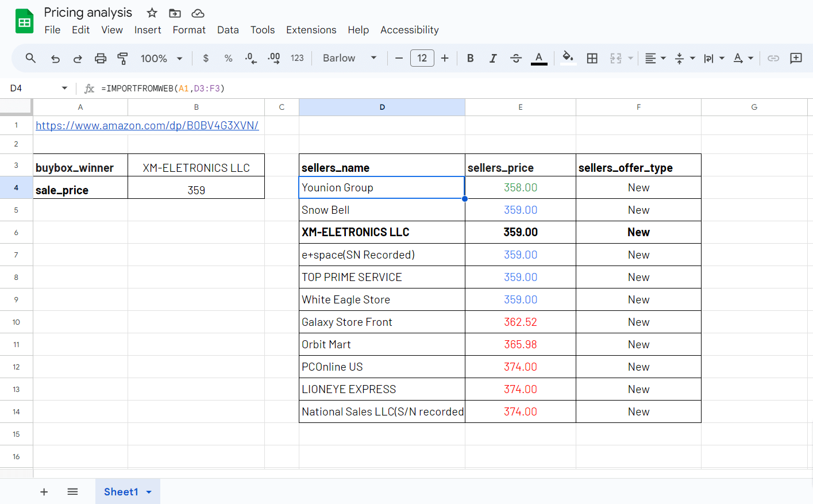Select the paint format roller
813x504 pixels.
point(122,58)
